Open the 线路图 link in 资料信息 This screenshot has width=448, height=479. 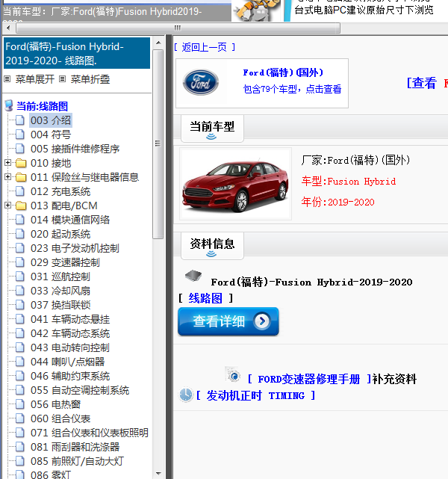coord(205,298)
